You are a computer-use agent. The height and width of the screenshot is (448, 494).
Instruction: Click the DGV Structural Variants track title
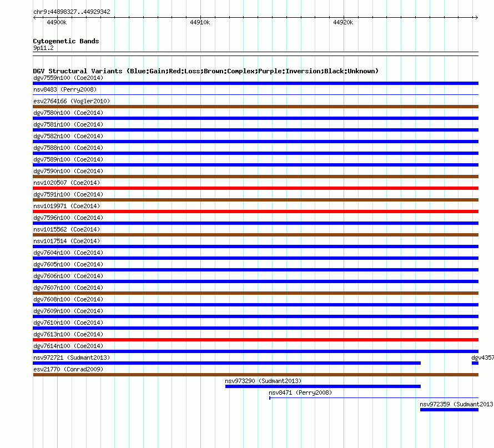[x=206, y=71]
